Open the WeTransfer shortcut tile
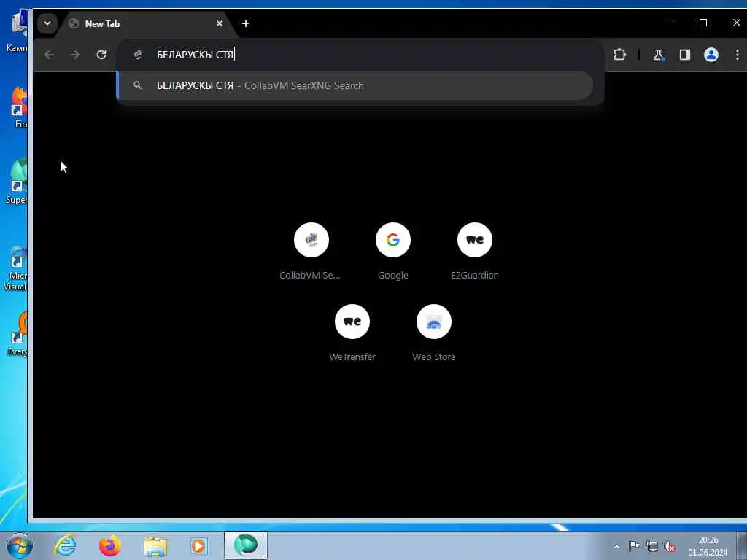 pyautogui.click(x=352, y=322)
